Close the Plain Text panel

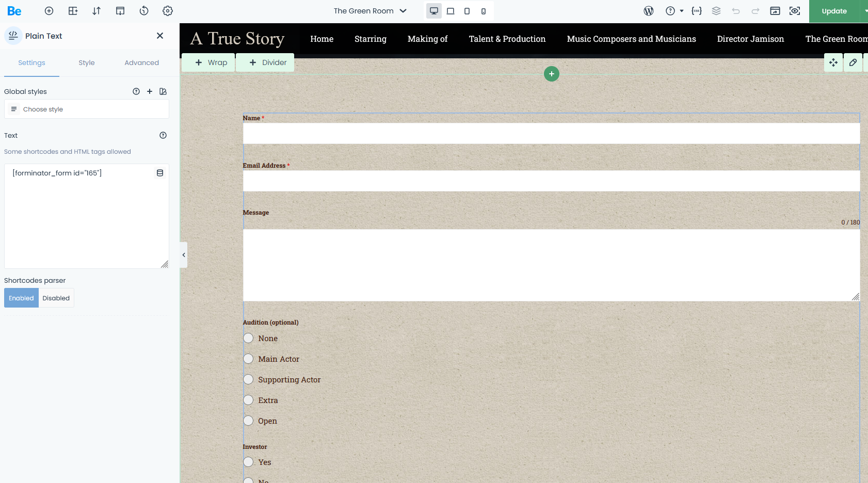160,36
